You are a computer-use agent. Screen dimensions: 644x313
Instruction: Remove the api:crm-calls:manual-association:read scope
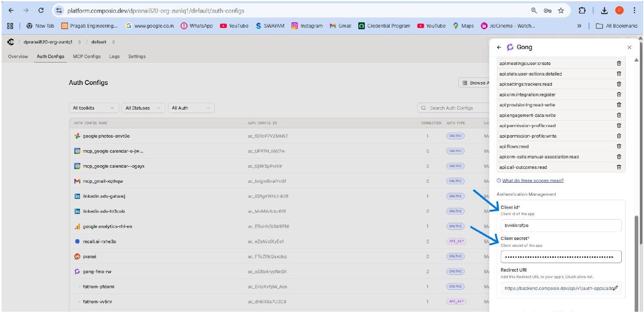(618, 157)
